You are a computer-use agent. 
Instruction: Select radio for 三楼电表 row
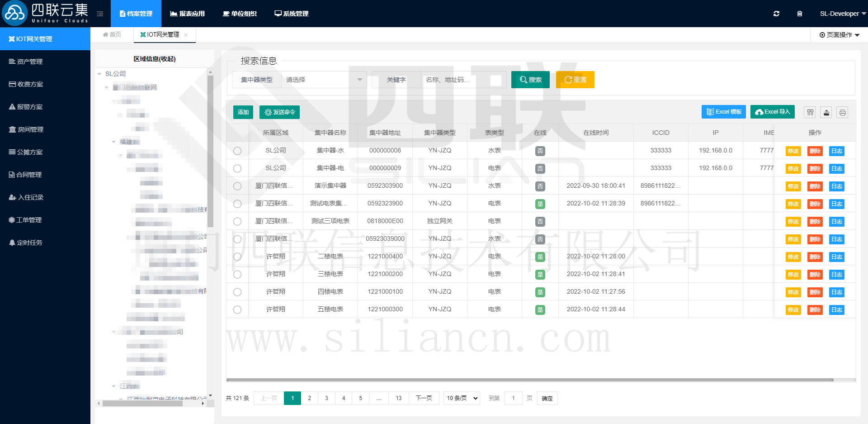coord(237,274)
